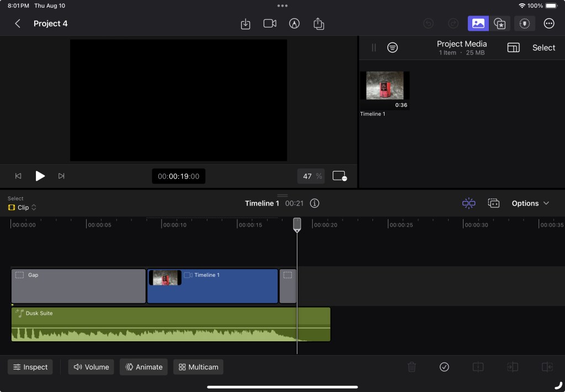This screenshot has width=565, height=392.
Task: Switch to the Animate tab
Action: (143, 367)
